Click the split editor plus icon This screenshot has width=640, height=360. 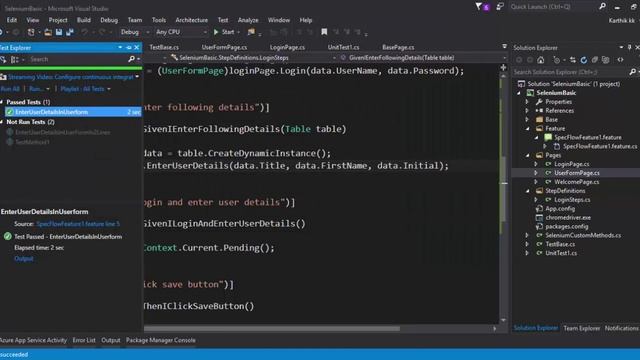[503, 67]
